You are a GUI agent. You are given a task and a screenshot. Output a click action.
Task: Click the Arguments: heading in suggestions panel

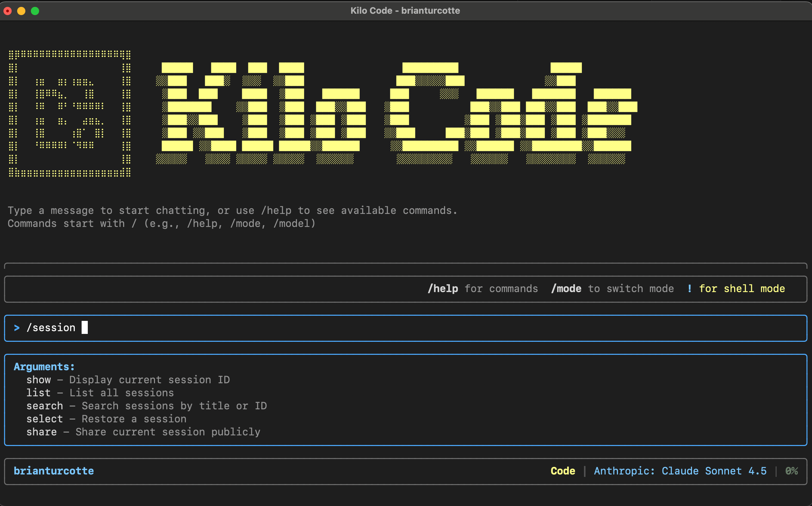click(x=44, y=367)
